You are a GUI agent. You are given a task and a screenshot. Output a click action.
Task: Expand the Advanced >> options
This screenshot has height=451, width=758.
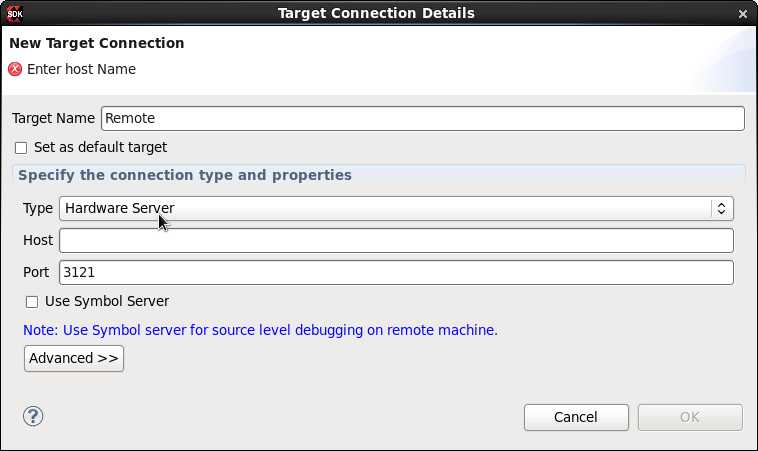click(74, 358)
